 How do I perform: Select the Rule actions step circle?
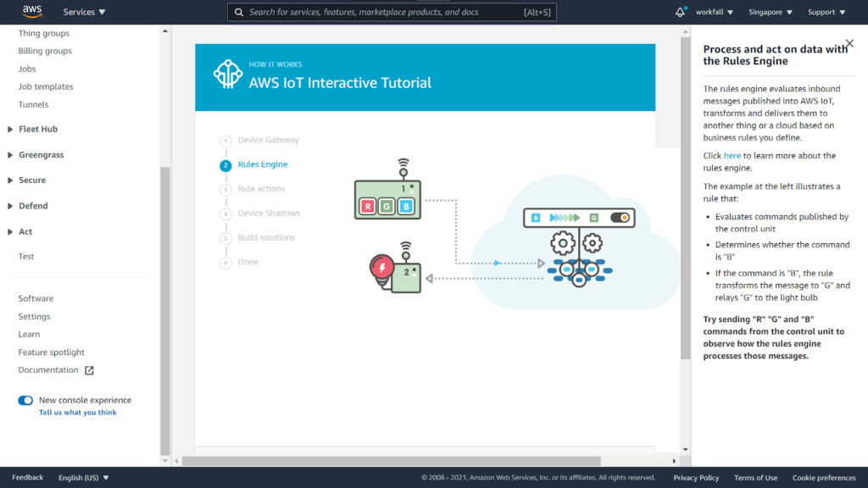point(225,189)
